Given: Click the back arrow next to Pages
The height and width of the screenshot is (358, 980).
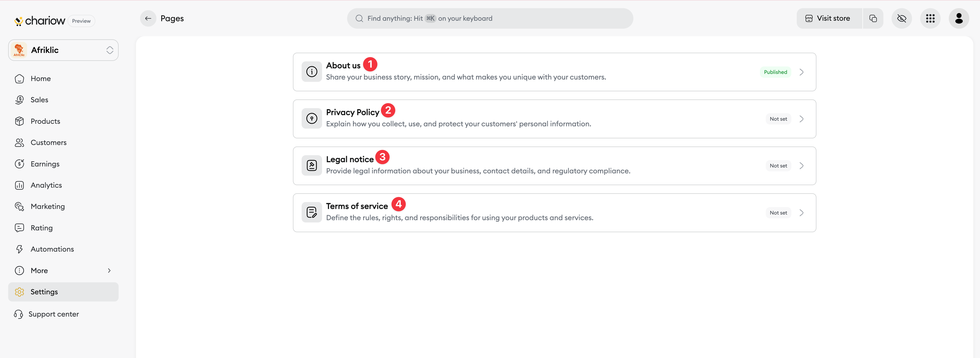Looking at the screenshot, I should pos(148,18).
